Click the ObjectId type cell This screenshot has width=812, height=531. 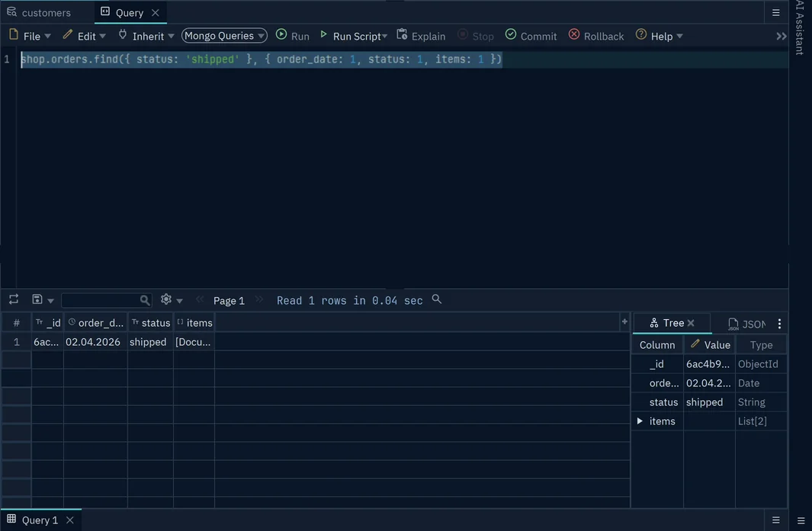click(761, 364)
